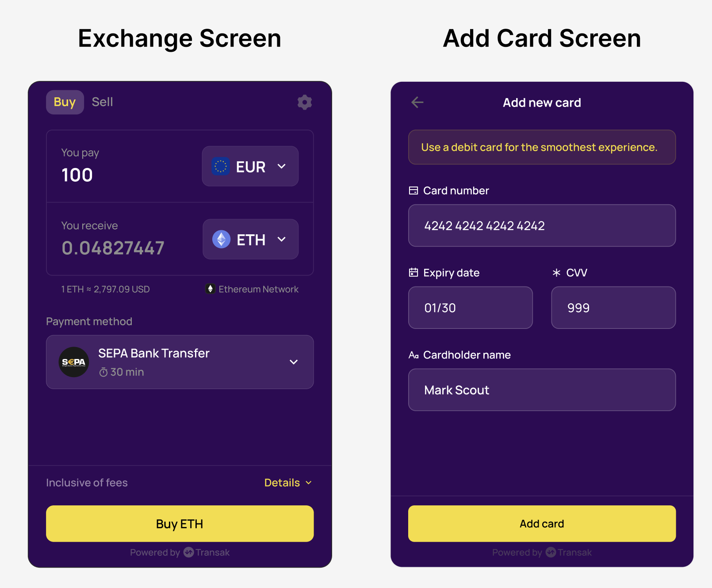The width and height of the screenshot is (712, 588).
Task: Click the ETH coin icon
Action: 221,239
